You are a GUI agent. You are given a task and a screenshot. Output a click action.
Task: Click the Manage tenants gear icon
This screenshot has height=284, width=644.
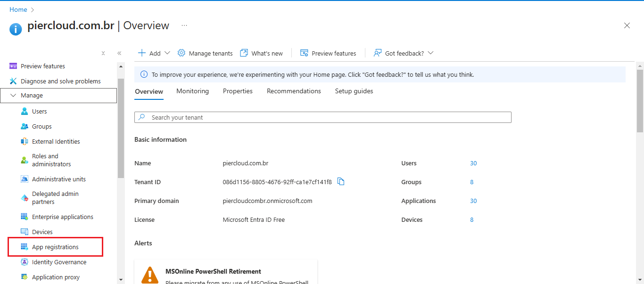point(182,53)
